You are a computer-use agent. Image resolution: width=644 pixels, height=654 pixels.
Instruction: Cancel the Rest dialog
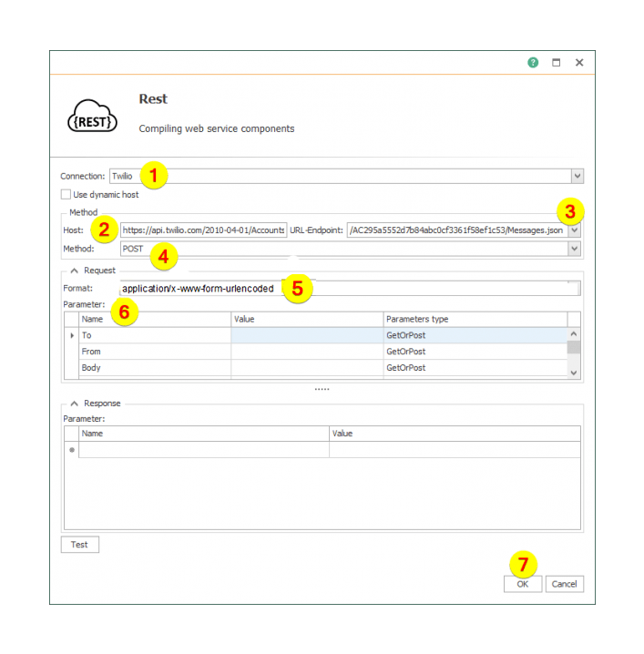click(565, 584)
